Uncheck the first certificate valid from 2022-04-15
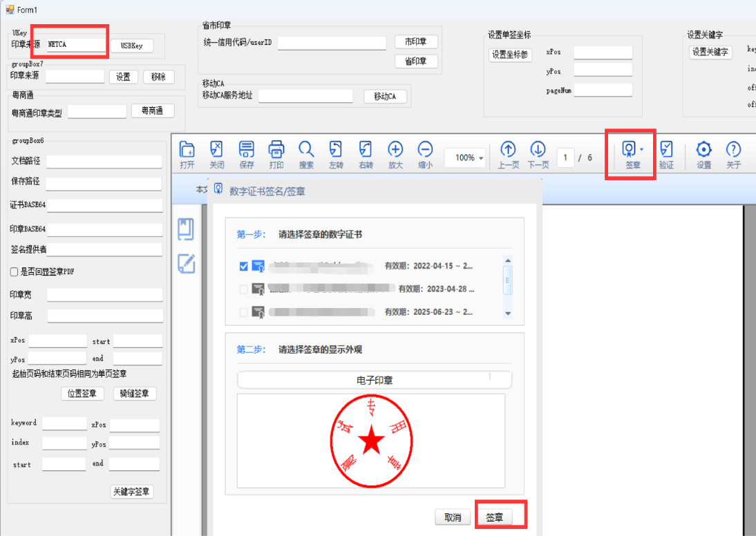Screen dimensions: 756x547 (x=243, y=266)
